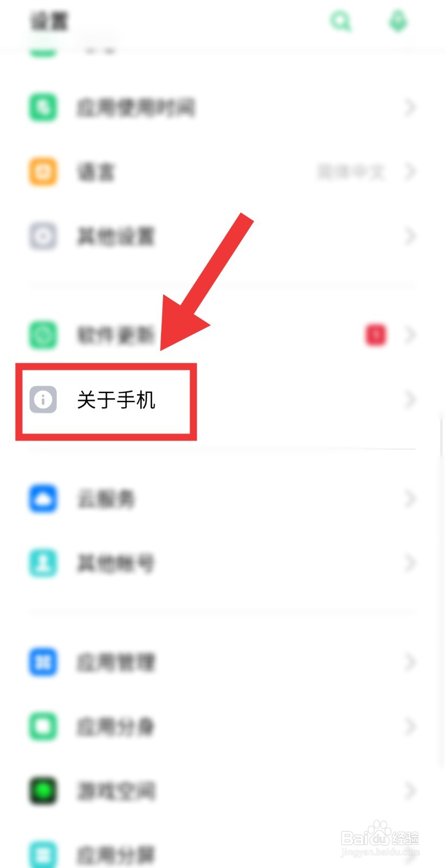Open the other accounts row label

tap(115, 563)
